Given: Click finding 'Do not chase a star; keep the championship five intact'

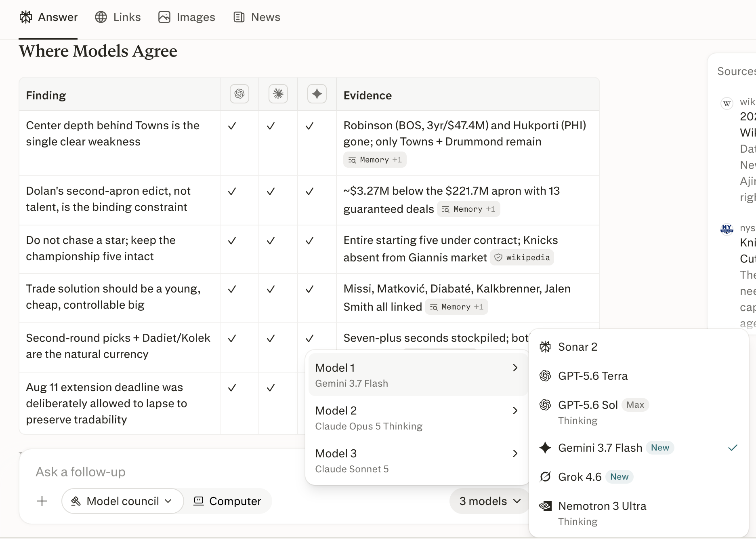Looking at the screenshot, I should coord(101,248).
